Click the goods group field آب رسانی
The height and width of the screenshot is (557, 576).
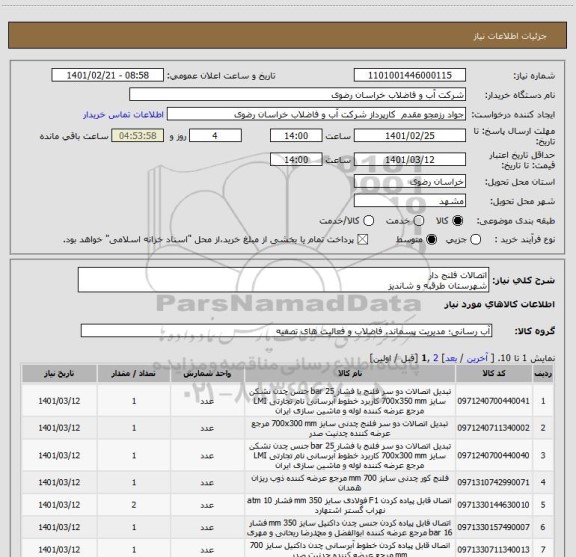pyautogui.click(x=286, y=331)
